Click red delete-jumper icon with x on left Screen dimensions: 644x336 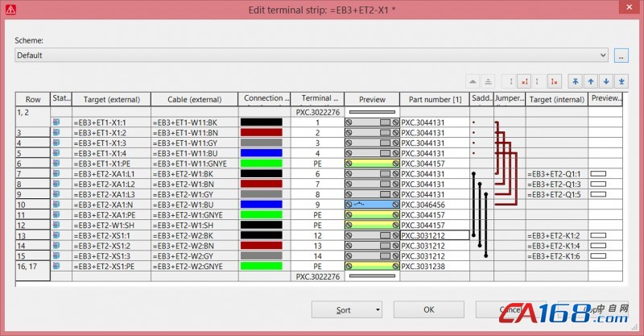525,81
